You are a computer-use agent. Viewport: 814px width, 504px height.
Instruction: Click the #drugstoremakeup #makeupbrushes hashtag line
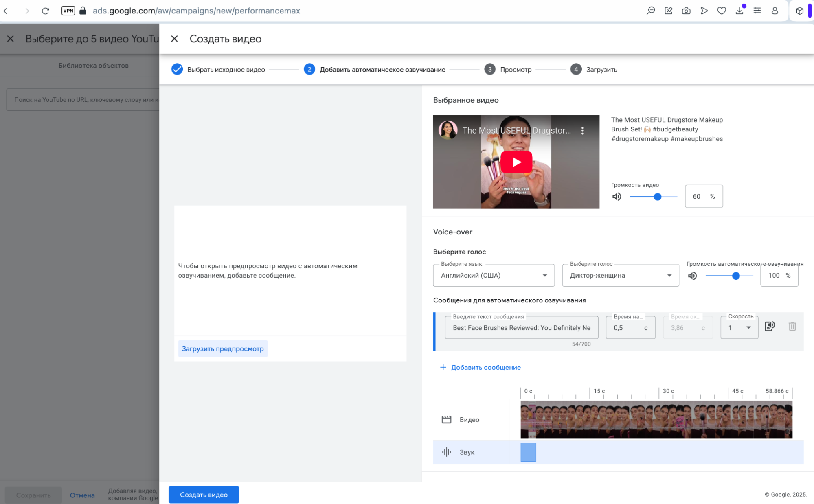(667, 139)
